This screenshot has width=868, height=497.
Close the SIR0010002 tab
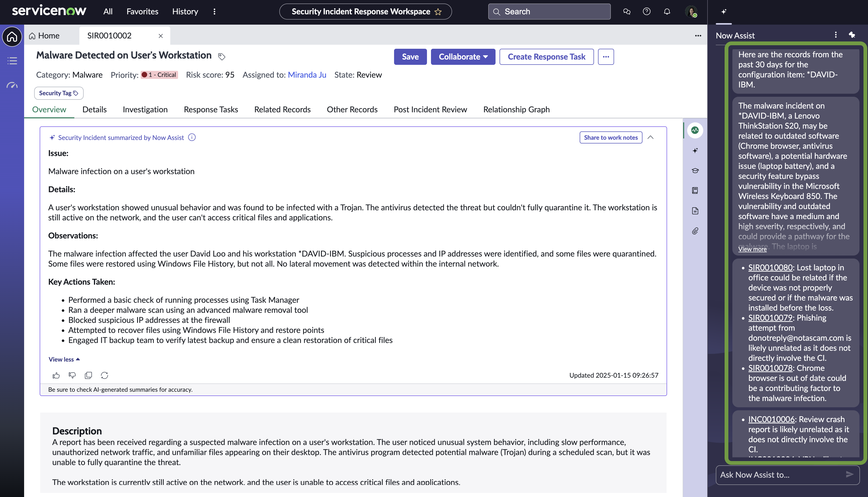click(x=161, y=36)
